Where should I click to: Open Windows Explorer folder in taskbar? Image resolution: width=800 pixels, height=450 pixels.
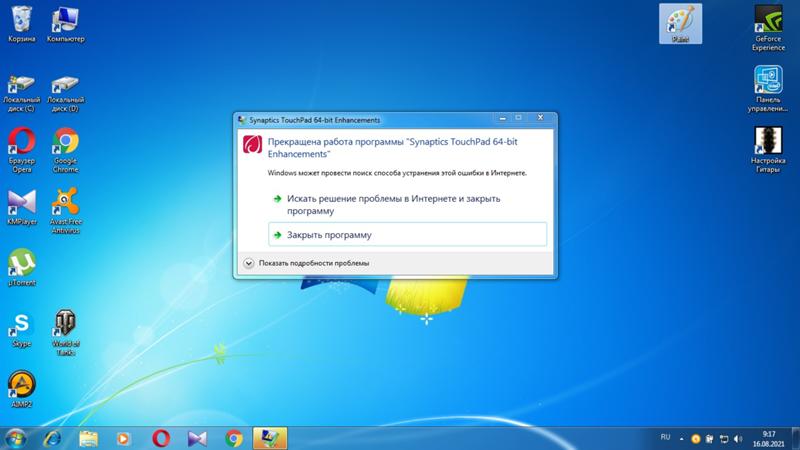click(x=88, y=438)
